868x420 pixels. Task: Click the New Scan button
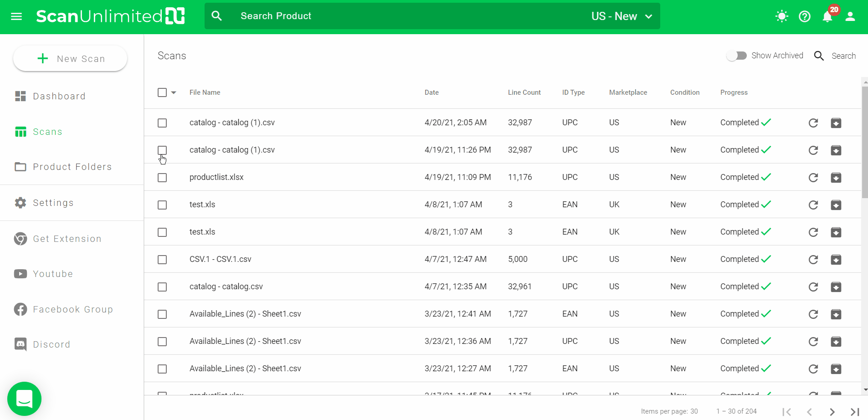(70, 59)
